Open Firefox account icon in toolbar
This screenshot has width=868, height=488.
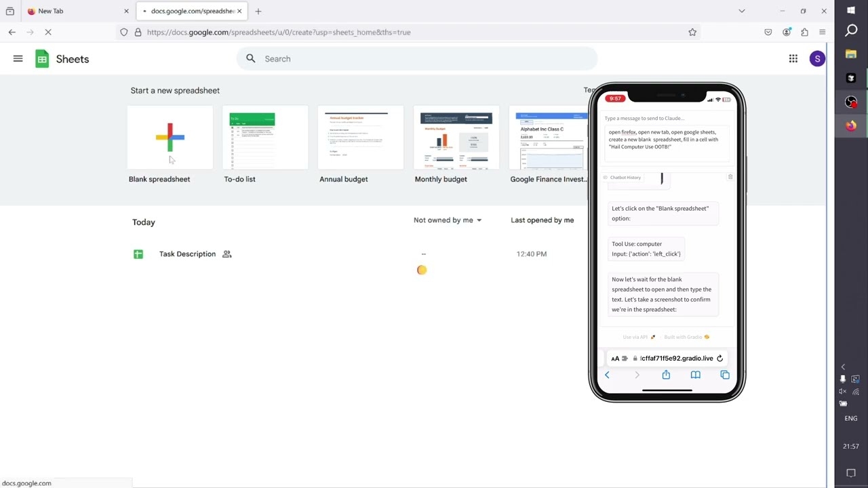(787, 32)
